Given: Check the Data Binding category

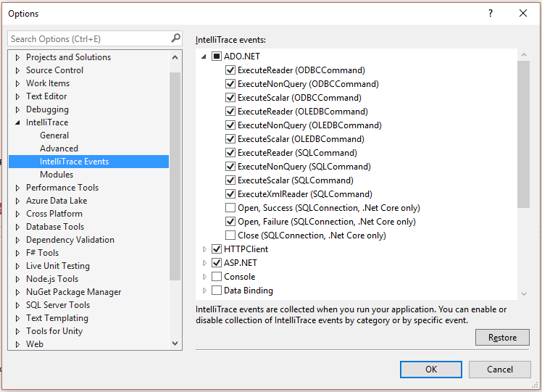Looking at the screenshot, I should [x=217, y=291].
